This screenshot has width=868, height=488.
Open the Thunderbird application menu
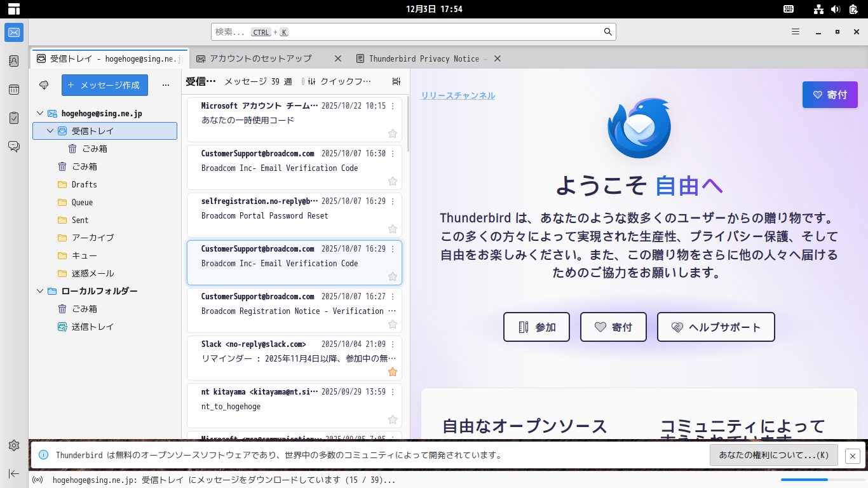pyautogui.click(x=796, y=32)
